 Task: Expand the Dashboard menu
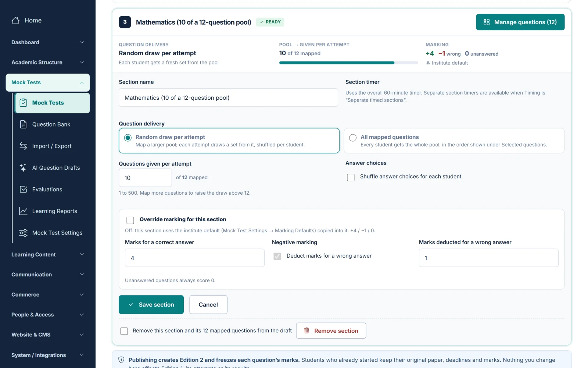[x=48, y=42]
